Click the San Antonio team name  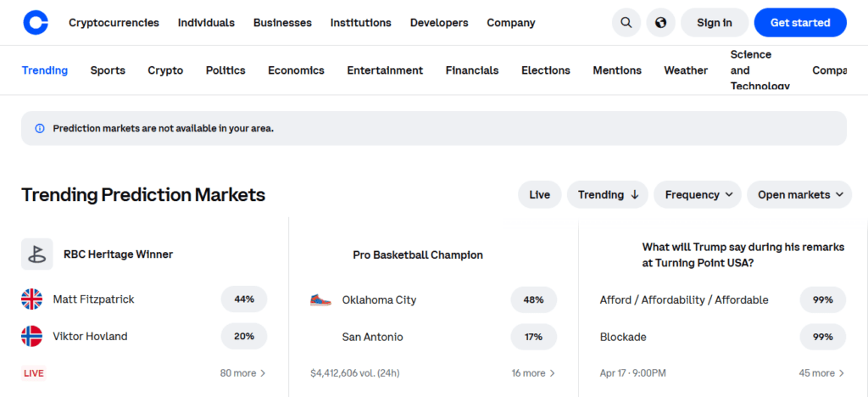point(373,337)
